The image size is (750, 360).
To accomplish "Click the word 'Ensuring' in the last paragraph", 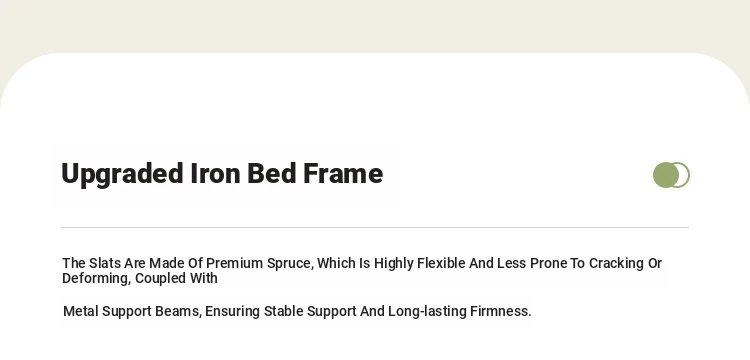I will coord(233,311).
